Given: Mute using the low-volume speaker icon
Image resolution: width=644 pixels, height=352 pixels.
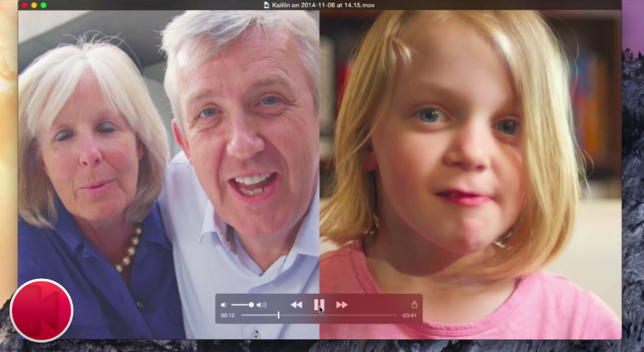Looking at the screenshot, I should [224, 304].
